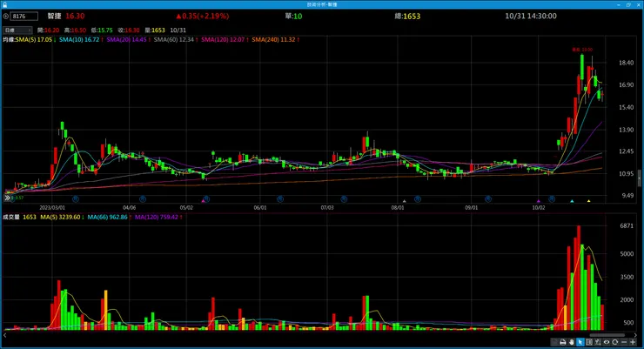
Task: Select the arrow pointer tool
Action: (x=580, y=342)
